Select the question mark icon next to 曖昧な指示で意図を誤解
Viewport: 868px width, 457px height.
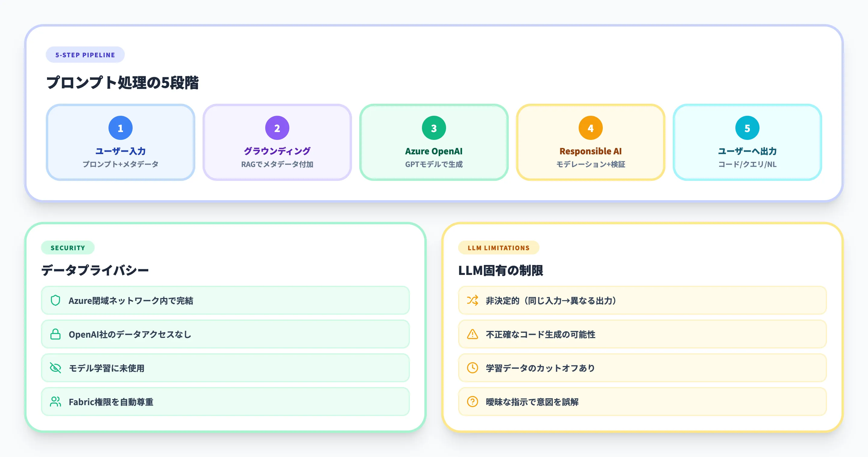[473, 402]
